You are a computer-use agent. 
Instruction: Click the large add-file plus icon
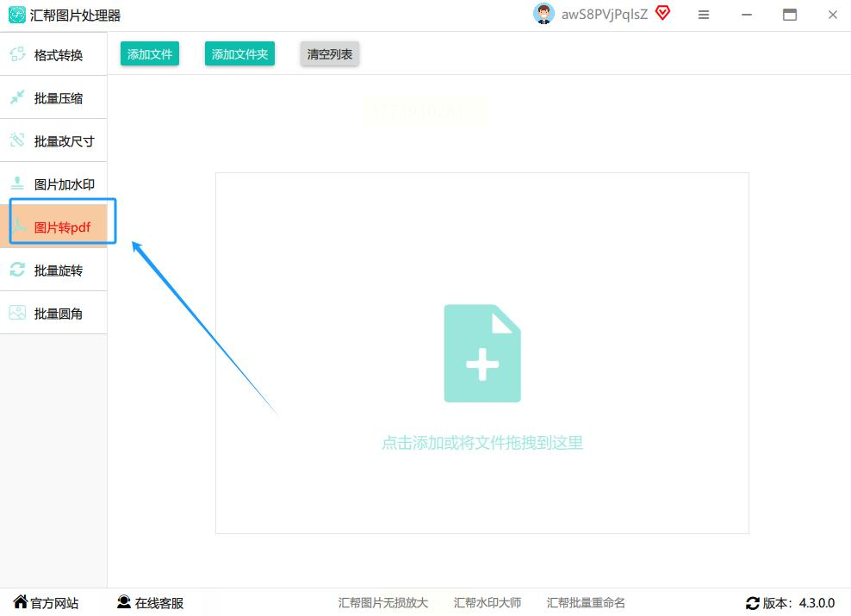pos(482,353)
